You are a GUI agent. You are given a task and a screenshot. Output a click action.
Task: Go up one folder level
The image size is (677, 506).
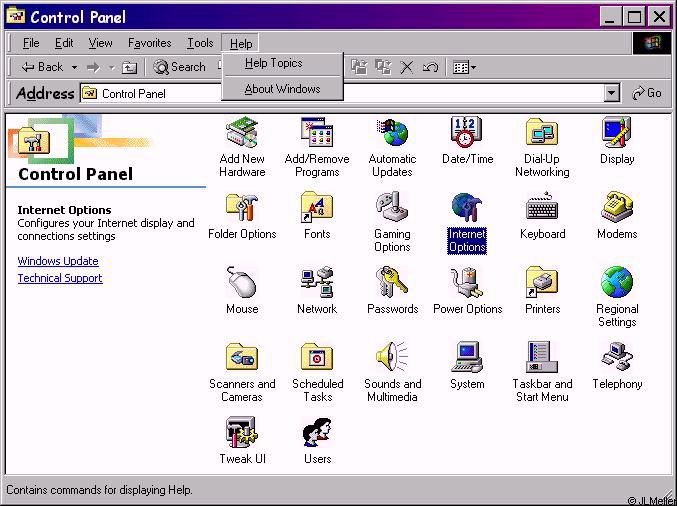point(129,68)
